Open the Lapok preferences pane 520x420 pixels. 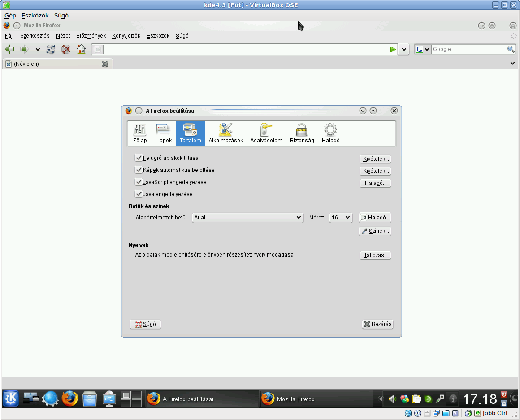click(x=164, y=133)
